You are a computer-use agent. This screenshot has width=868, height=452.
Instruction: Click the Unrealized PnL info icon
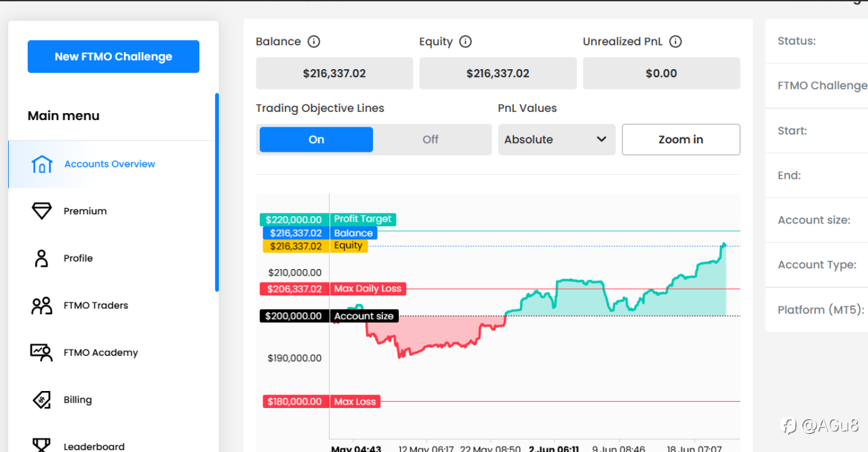coord(675,41)
